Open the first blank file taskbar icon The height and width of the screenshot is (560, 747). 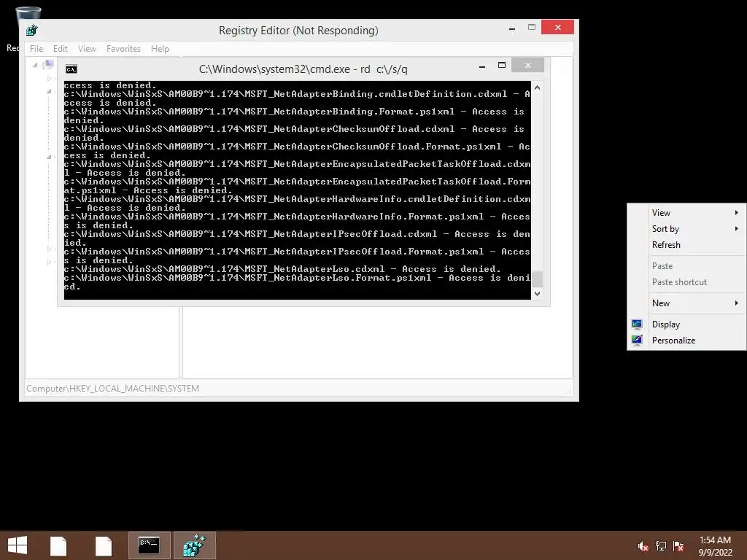tap(58, 545)
